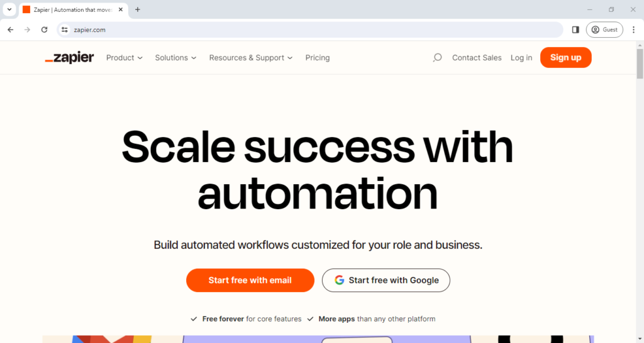Click the orange Sign up button
The width and height of the screenshot is (644, 343).
pyautogui.click(x=565, y=58)
